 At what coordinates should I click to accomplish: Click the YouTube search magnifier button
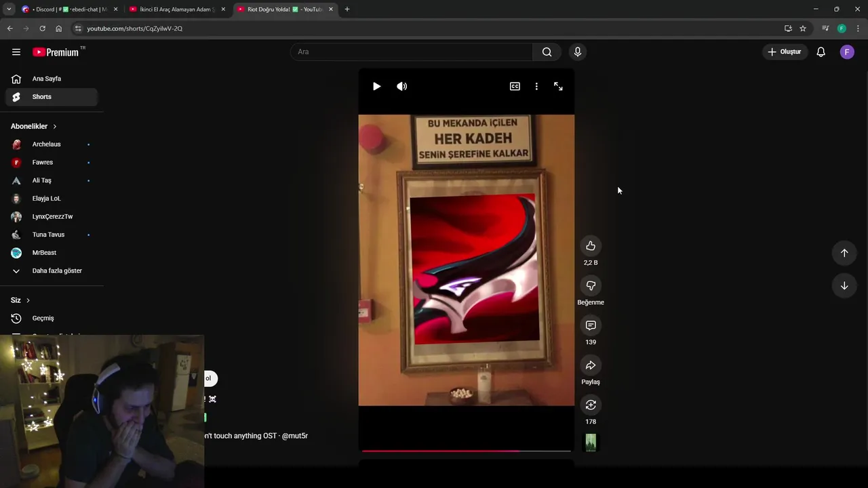tap(547, 52)
